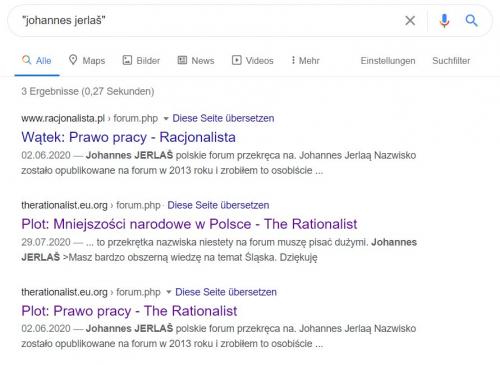The height and width of the screenshot is (365, 500).
Task: Click Diese Seite übersetzen for the last result
Action: coord(226,292)
